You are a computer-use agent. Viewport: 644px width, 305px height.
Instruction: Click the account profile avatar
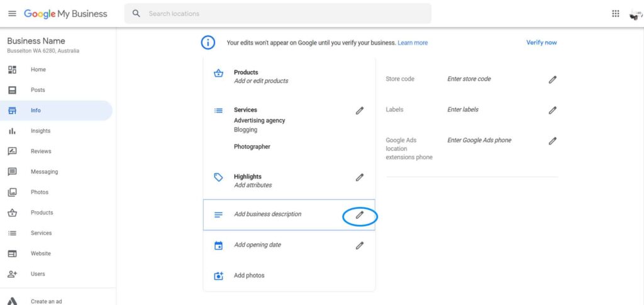click(635, 14)
